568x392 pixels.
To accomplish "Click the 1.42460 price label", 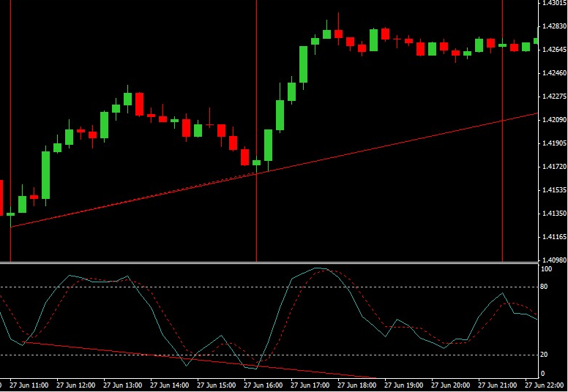I will point(554,72).
